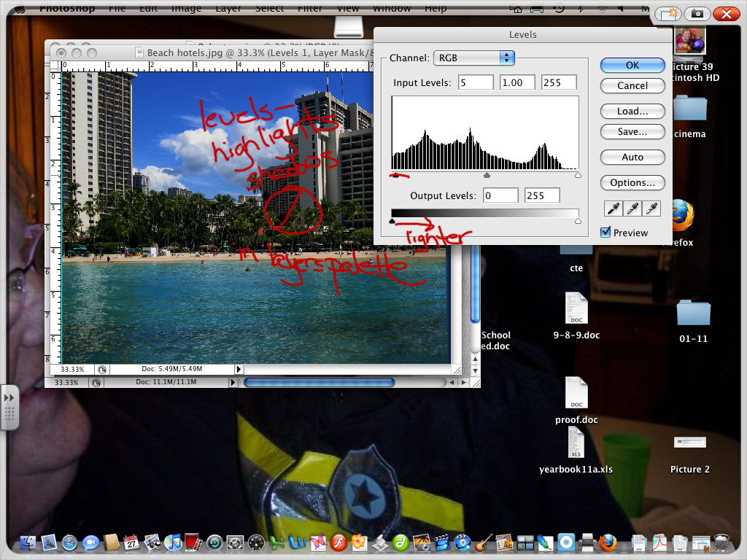Launch iTunes from the Dock
Screen dimensions: 747x560
(173, 542)
